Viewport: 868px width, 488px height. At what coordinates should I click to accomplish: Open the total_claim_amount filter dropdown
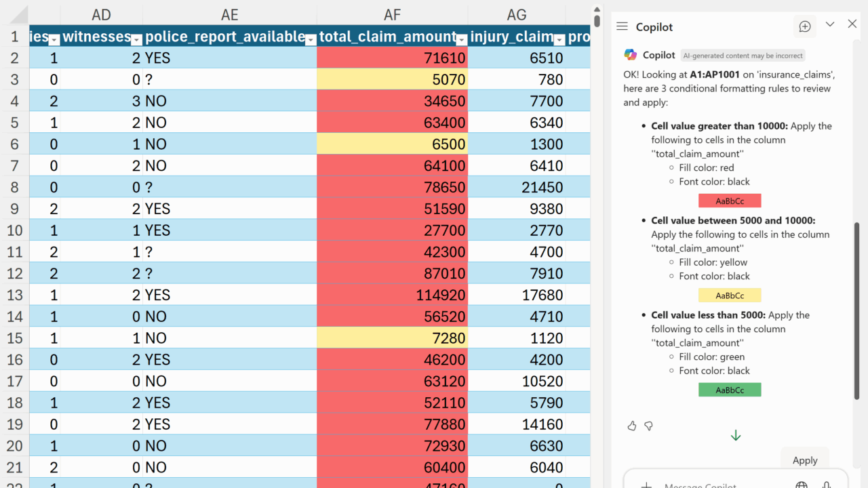click(461, 39)
